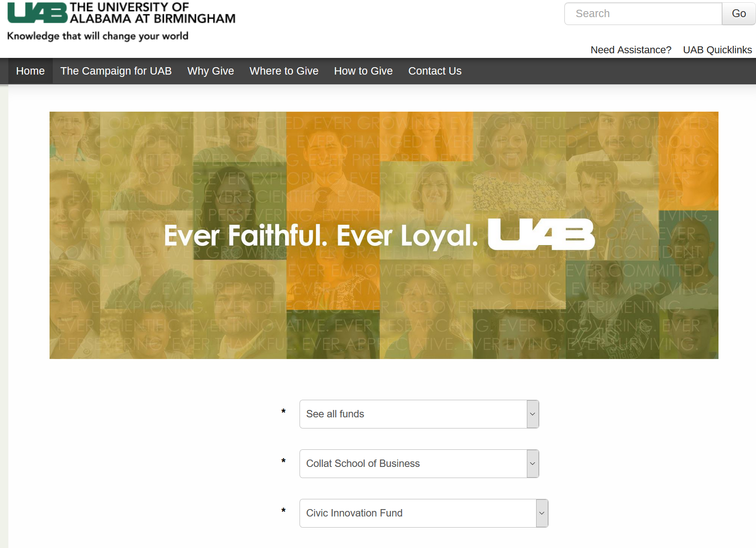
Task: Open the Civic Innovation Fund dropdown arrow
Action: [x=542, y=513]
